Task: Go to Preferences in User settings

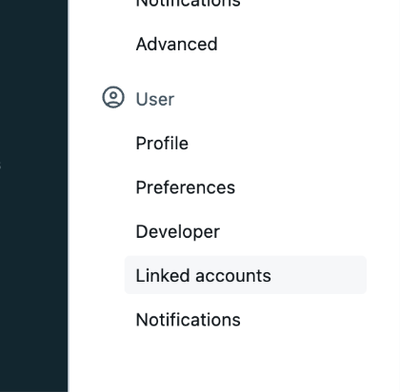Action: tap(185, 187)
